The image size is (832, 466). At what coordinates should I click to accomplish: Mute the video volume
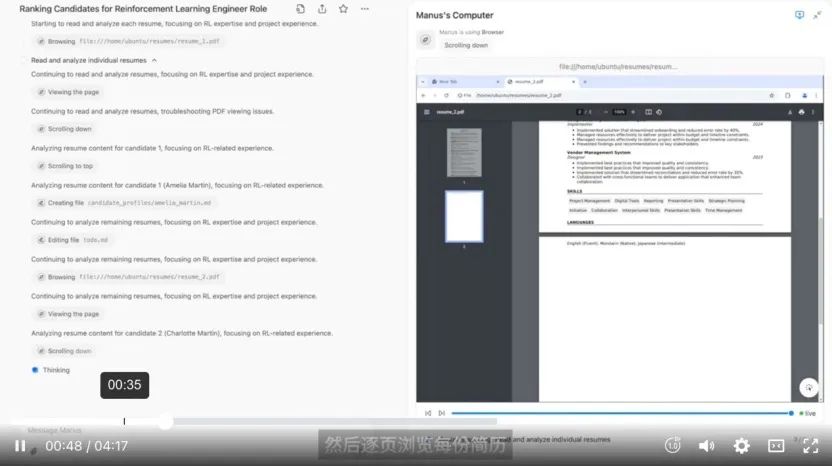tap(706, 446)
